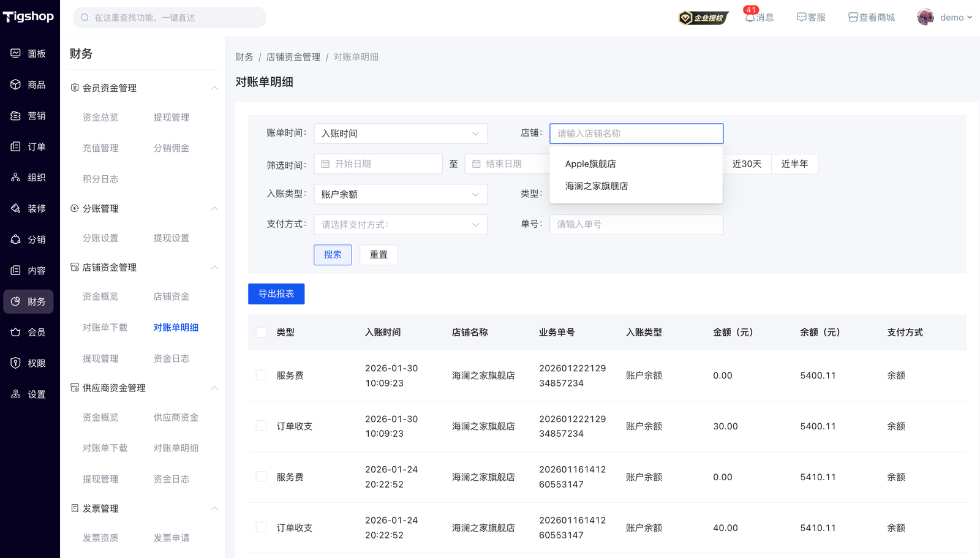This screenshot has width=980, height=558.
Task: Open the 订单 orders icon
Action: click(x=16, y=146)
